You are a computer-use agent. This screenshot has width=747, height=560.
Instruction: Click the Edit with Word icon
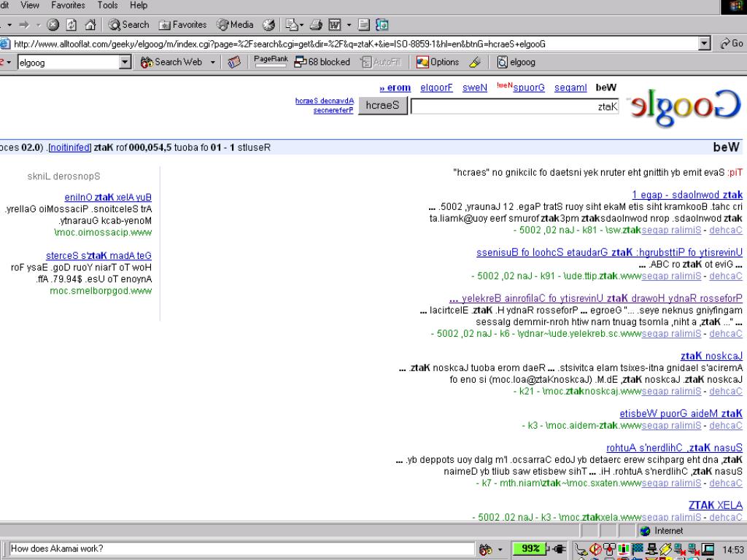[335, 25]
